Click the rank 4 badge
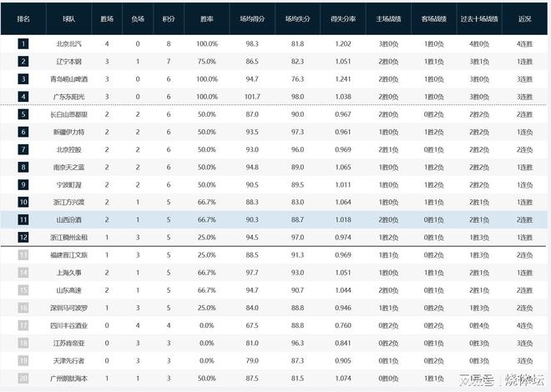The width and height of the screenshot is (551, 392). (23, 96)
